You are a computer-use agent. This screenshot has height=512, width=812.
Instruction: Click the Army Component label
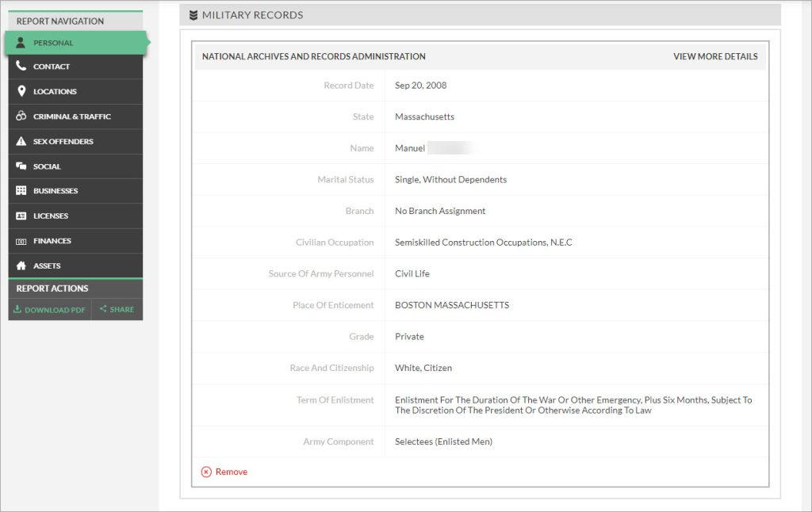338,441
